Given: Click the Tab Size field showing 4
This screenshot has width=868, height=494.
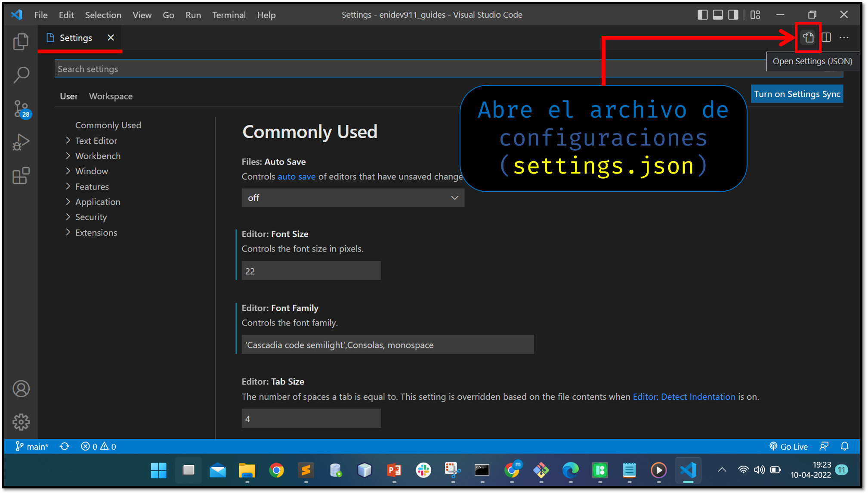Looking at the screenshot, I should (311, 419).
